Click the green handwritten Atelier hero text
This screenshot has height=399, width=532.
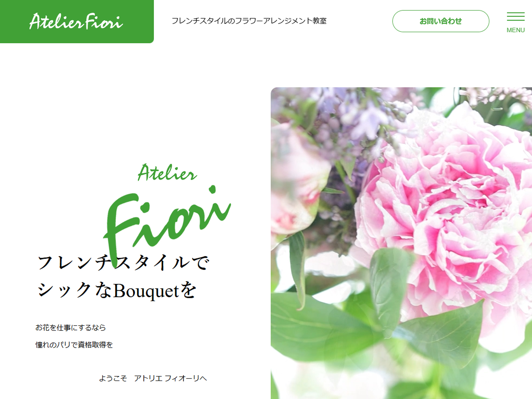[x=167, y=173]
